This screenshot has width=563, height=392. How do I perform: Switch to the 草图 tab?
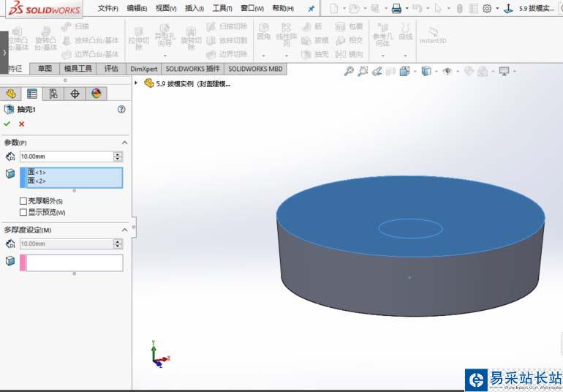coord(45,69)
